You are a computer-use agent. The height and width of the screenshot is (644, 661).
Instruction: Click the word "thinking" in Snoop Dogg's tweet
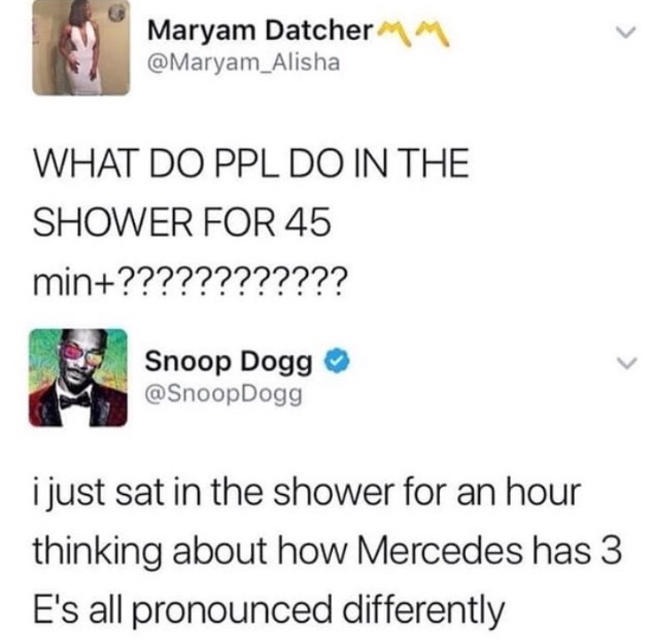tap(97, 553)
